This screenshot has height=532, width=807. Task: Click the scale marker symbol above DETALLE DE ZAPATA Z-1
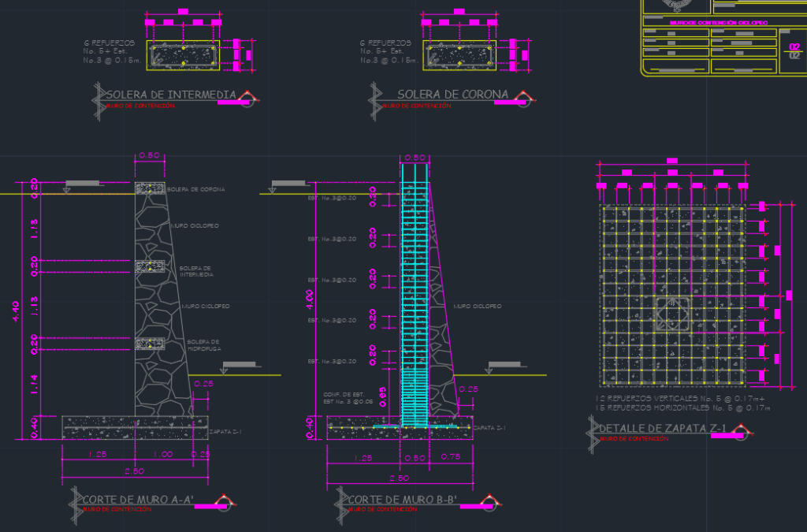click(741, 430)
